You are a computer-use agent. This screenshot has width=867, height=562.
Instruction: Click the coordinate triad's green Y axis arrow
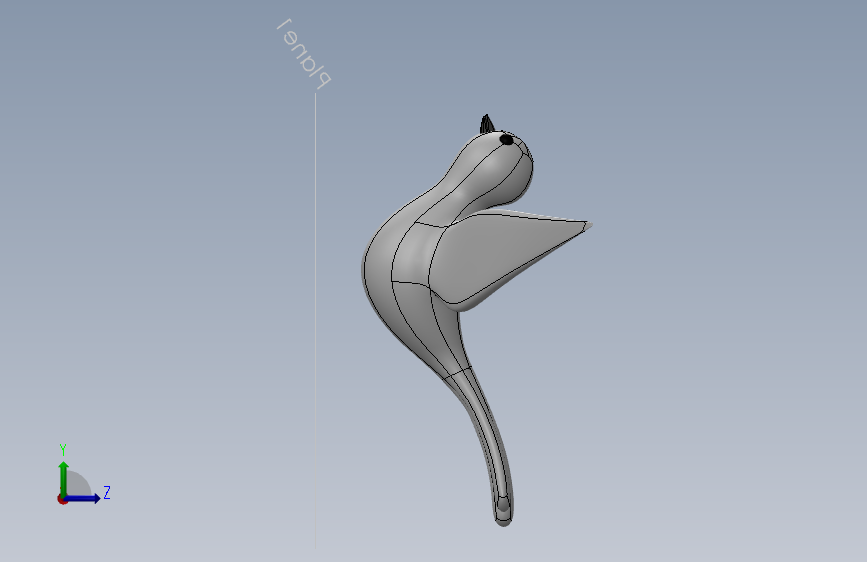click(x=64, y=479)
